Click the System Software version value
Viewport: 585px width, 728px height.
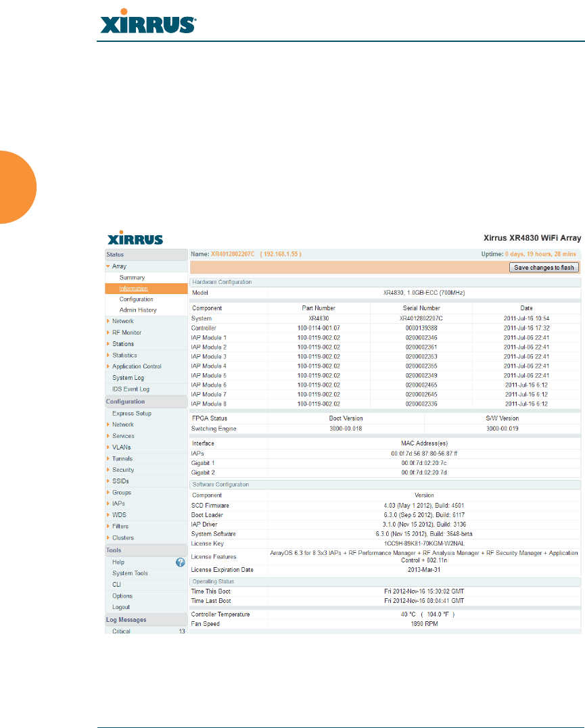coord(424,534)
